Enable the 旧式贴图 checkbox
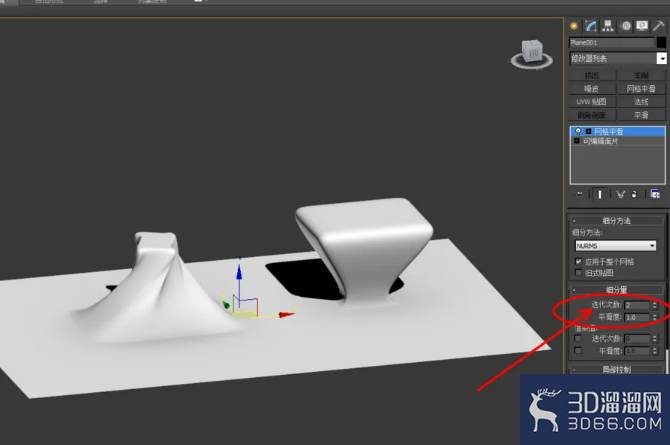Image resolution: width=670 pixels, height=445 pixels. point(579,272)
